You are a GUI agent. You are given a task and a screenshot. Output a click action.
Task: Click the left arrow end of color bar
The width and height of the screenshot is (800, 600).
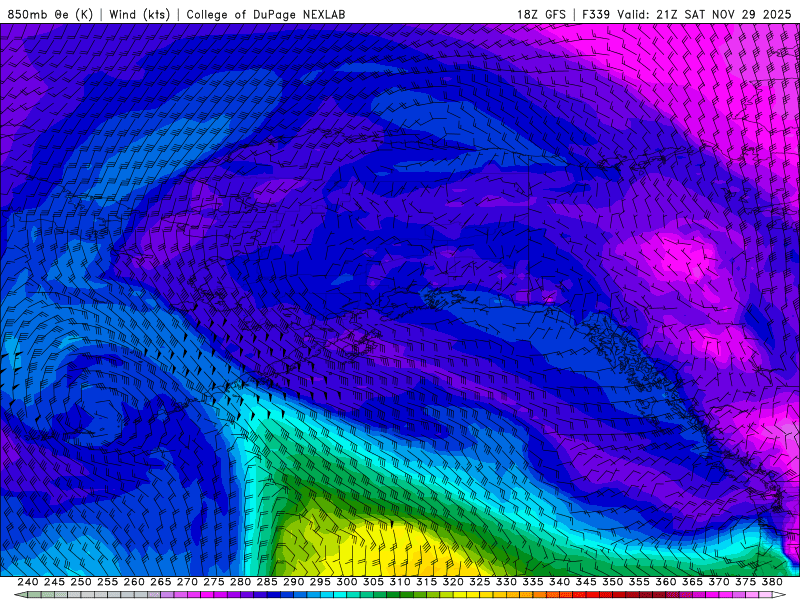20,595
